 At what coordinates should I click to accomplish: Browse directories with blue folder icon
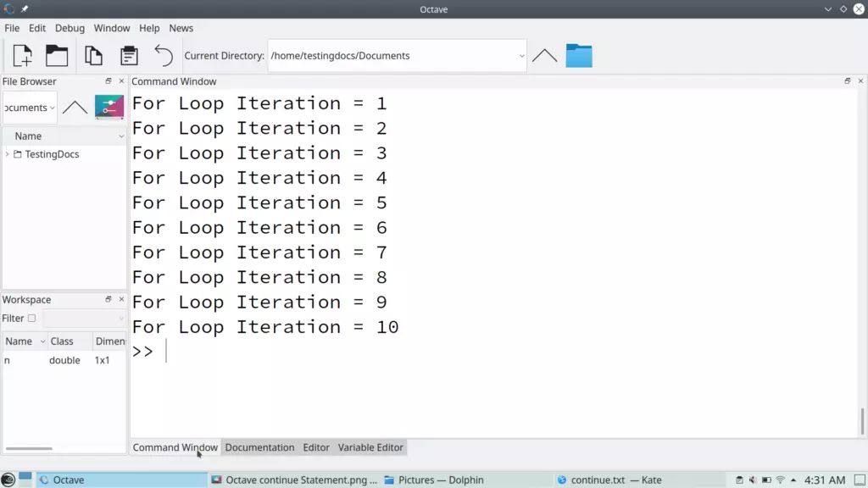[x=579, y=55]
